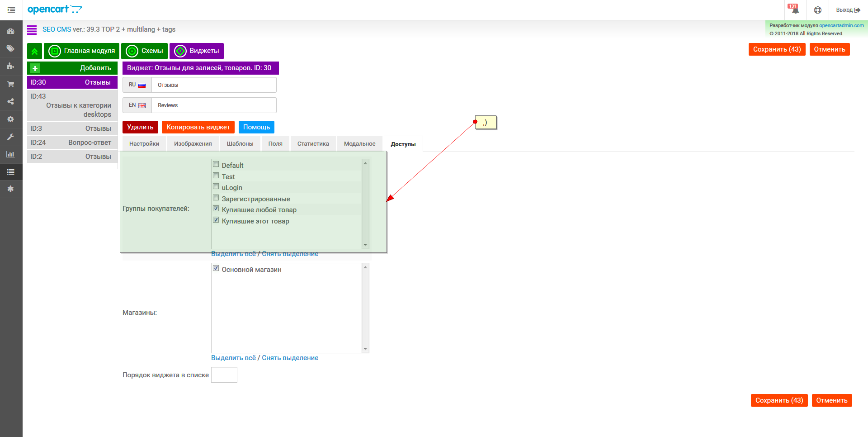The image size is (868, 437).
Task: Log out via Выход
Action: tap(848, 10)
